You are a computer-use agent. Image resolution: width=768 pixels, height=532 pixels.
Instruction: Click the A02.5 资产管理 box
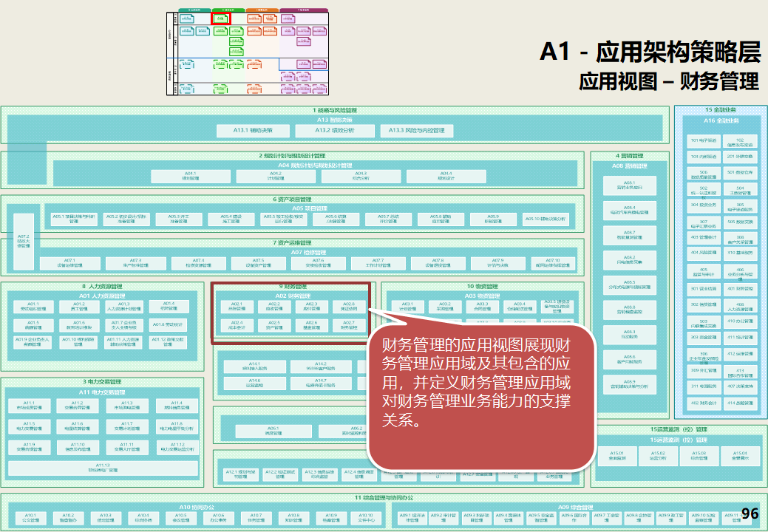click(274, 325)
